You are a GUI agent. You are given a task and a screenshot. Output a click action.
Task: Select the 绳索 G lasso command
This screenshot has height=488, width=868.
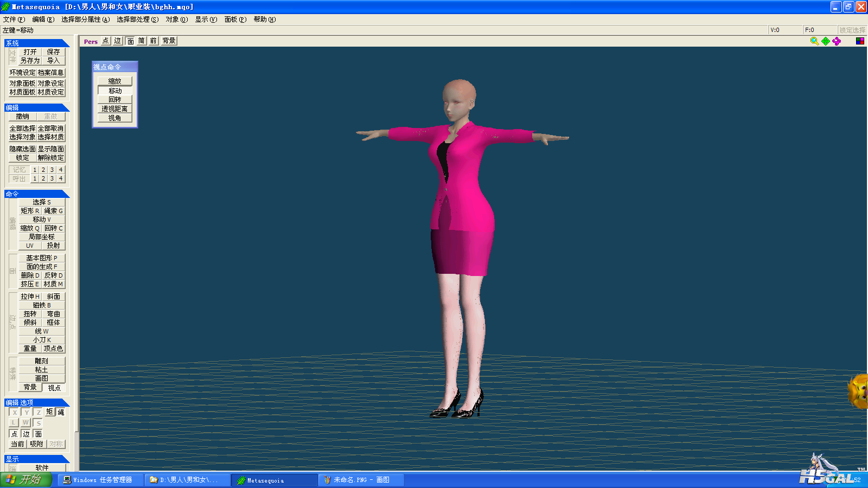[x=53, y=211]
